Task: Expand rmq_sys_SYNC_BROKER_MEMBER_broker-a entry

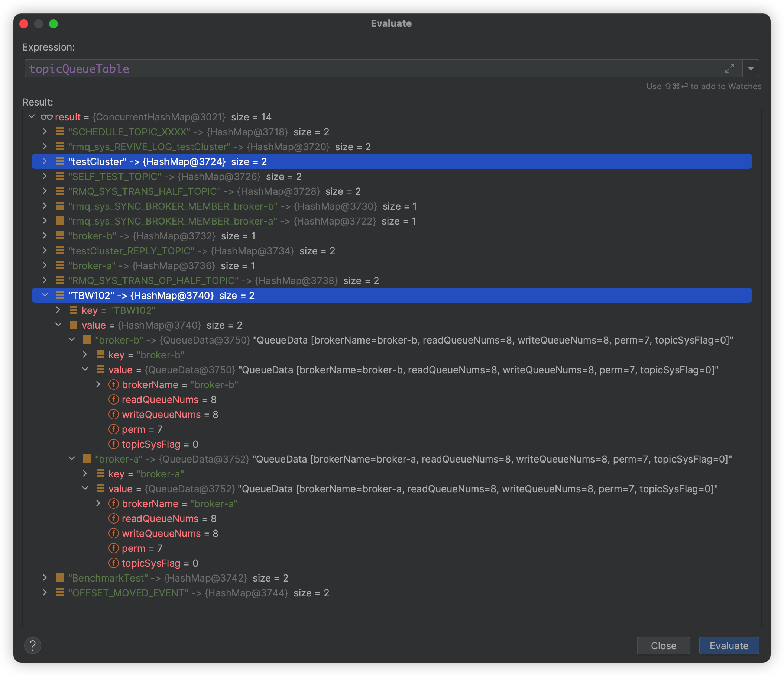Action: point(45,220)
